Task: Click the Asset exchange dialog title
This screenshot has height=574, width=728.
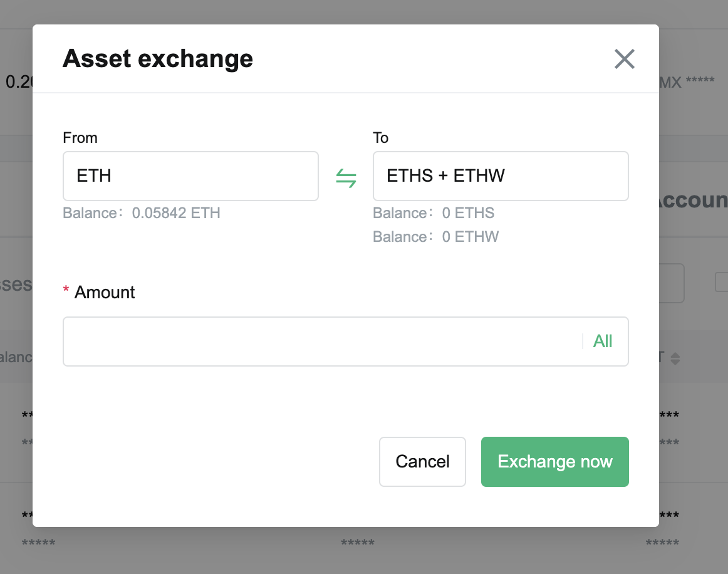Action: pos(157,58)
